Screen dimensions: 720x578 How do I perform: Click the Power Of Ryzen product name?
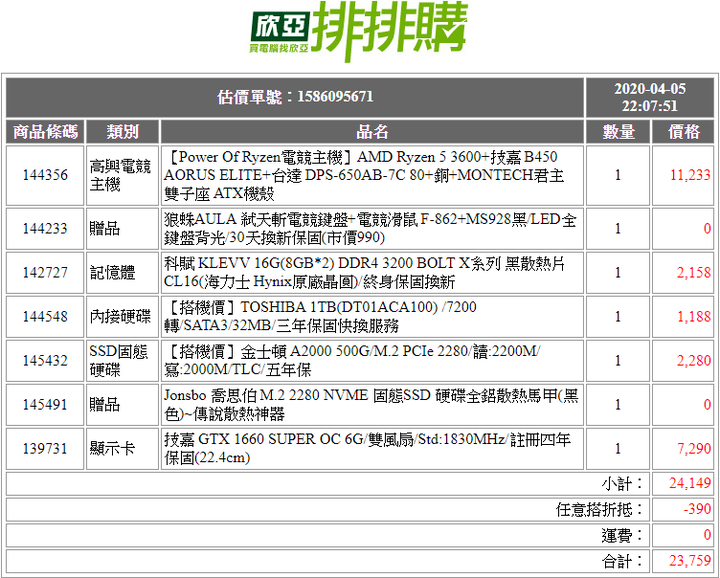[364, 175]
